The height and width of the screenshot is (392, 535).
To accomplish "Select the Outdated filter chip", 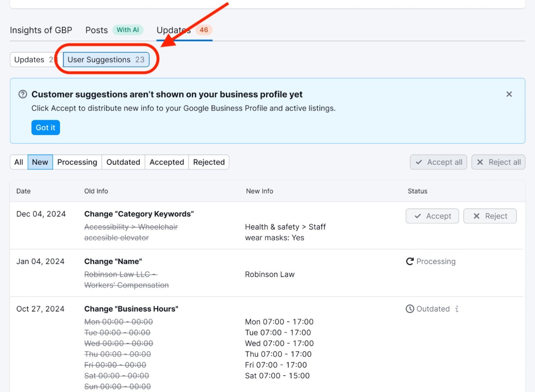I will tap(123, 162).
